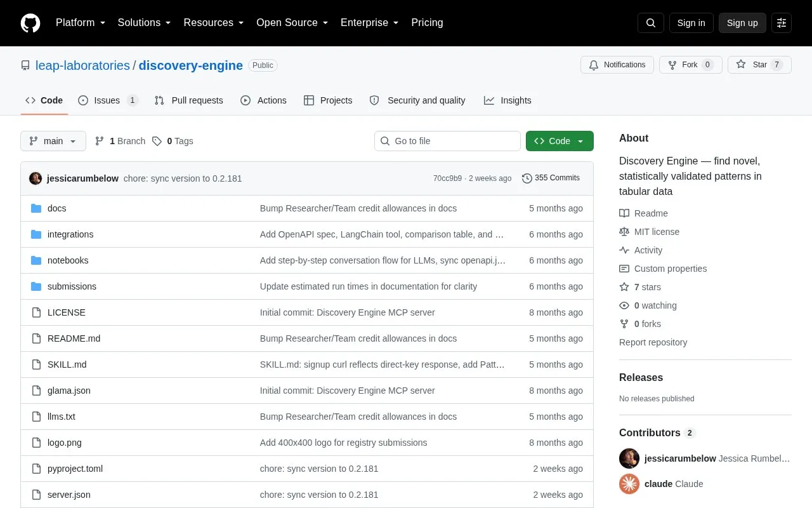Screen dimensions: 812x508
Task: Click the stars icon in About
Action: [624, 287]
